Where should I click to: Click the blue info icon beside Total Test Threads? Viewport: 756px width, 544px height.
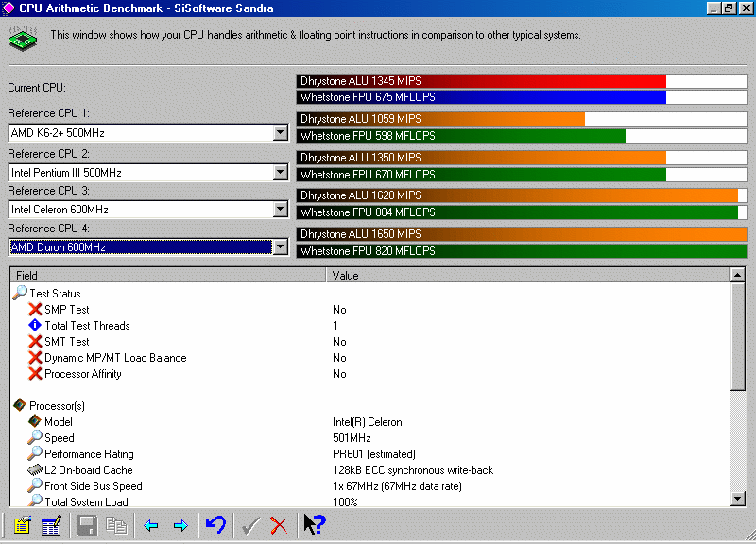click(35, 325)
